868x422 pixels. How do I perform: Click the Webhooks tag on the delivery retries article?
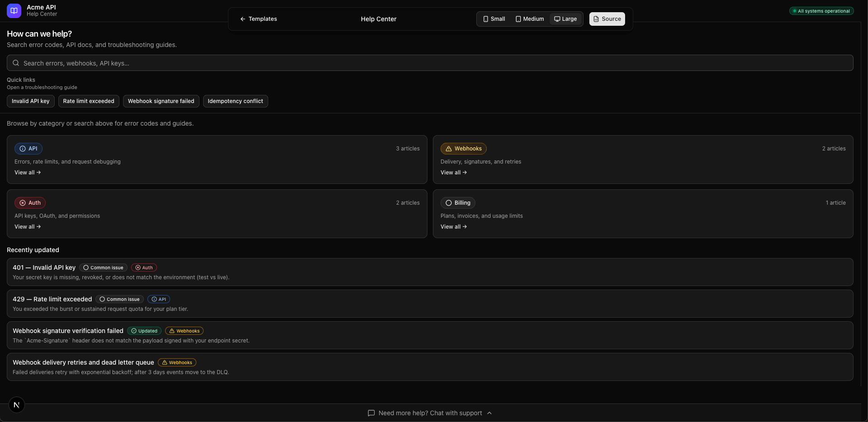[177, 362]
